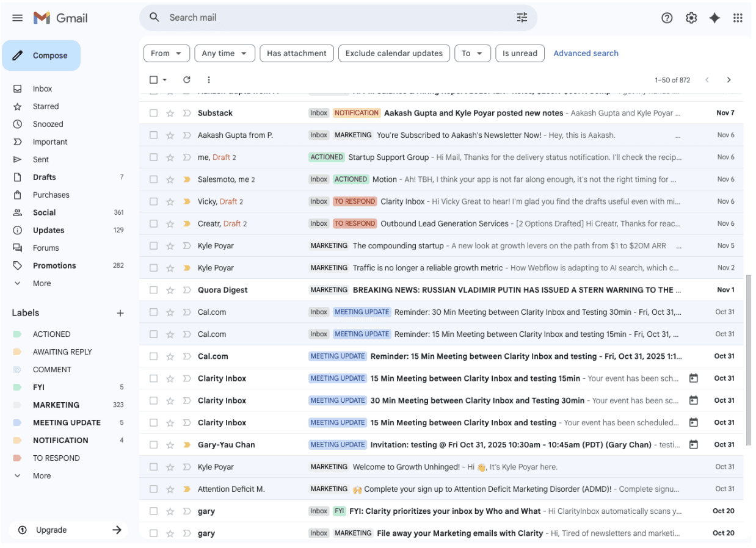This screenshot has width=756, height=548.
Task: Expand More under the mail folders
Action: coord(42,283)
